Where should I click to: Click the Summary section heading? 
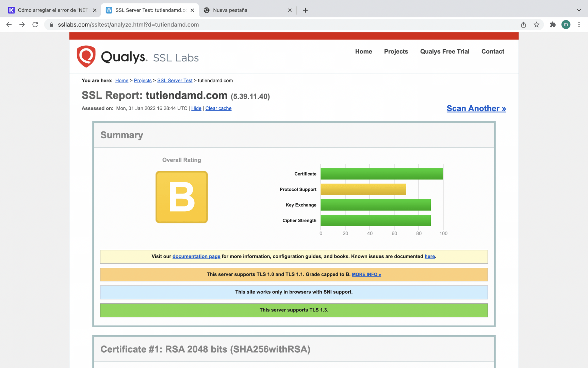click(x=122, y=135)
